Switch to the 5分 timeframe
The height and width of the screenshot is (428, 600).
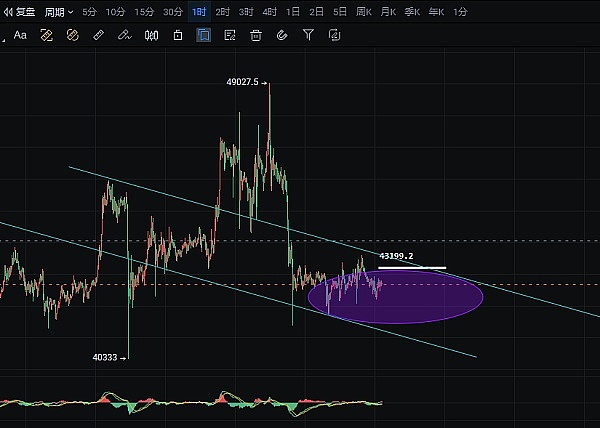90,12
